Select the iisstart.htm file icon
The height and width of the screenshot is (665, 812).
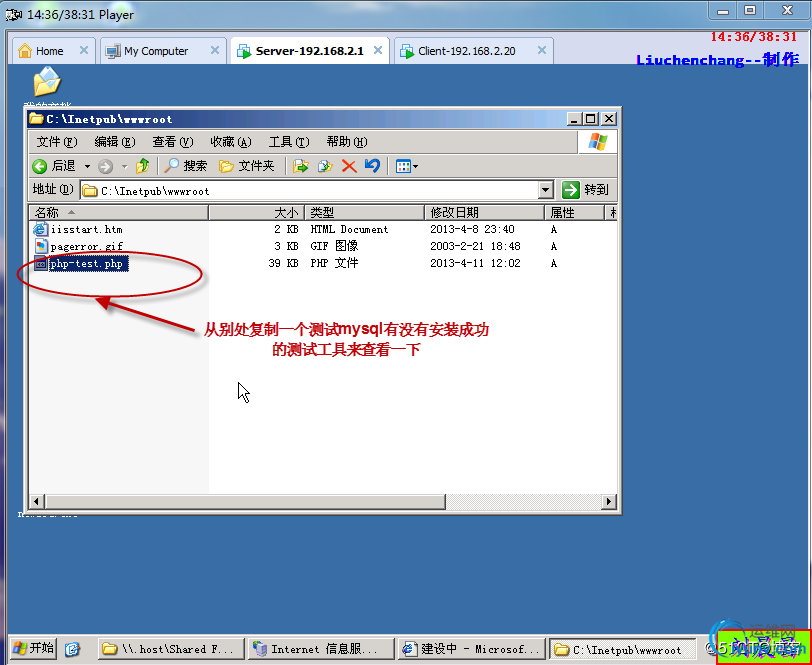coord(41,229)
